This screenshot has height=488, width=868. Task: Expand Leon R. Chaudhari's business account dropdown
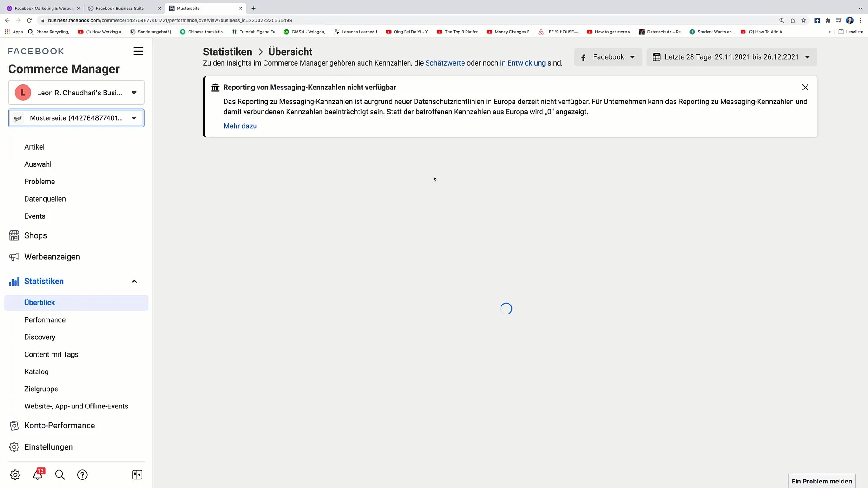[x=133, y=92]
